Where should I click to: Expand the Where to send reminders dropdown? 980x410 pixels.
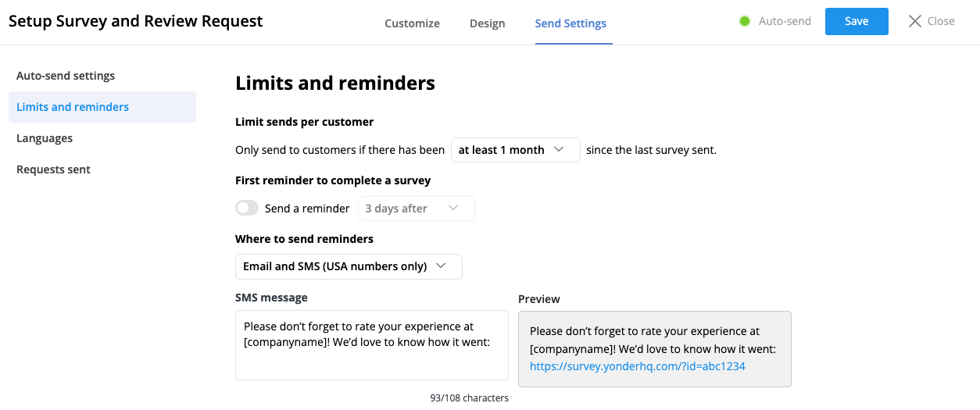pos(348,266)
